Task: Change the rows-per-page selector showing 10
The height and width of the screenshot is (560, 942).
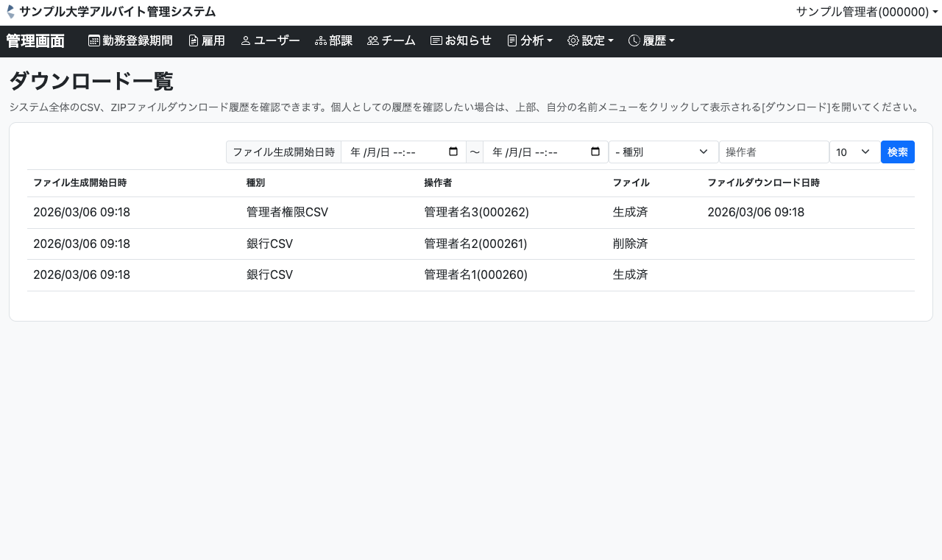Action: [854, 152]
